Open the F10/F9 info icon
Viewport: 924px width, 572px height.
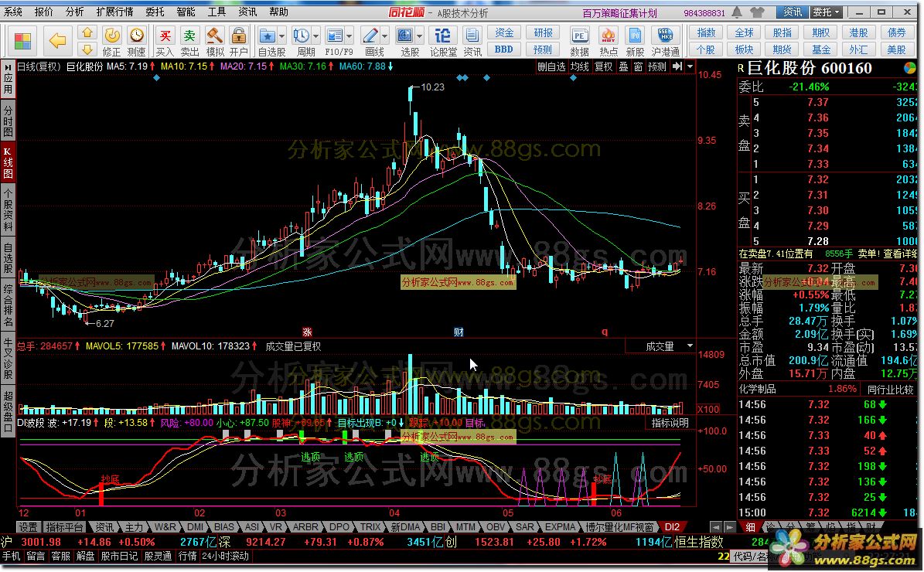click(334, 36)
